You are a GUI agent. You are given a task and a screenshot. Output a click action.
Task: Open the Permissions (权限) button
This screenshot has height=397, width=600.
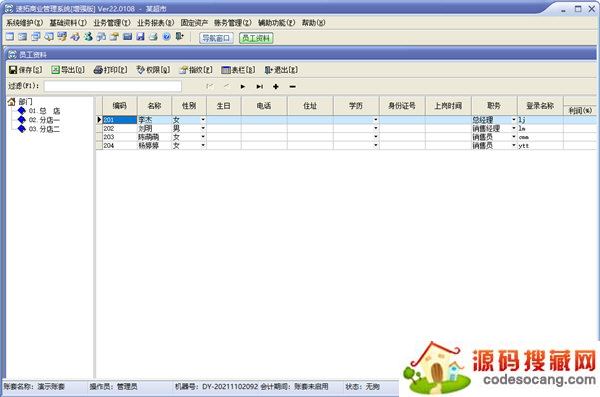pos(153,70)
